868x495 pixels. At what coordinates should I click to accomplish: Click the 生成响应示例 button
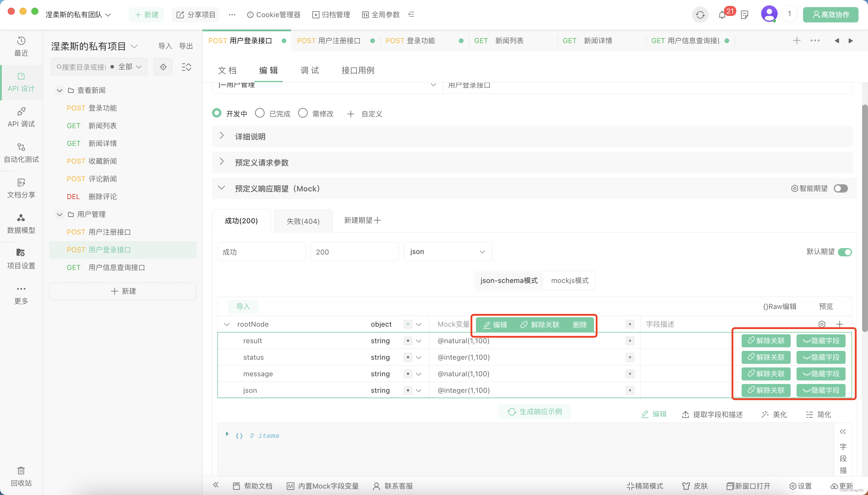[x=535, y=412]
